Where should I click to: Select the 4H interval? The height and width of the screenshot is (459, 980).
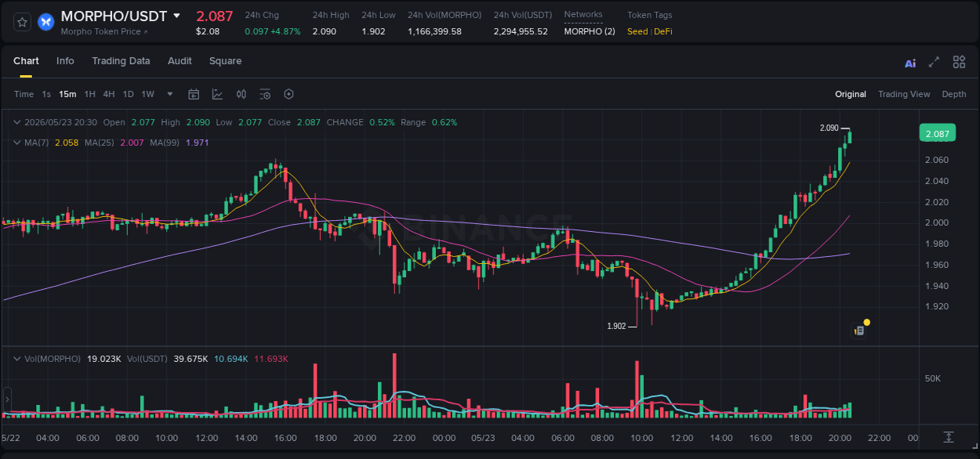(108, 94)
